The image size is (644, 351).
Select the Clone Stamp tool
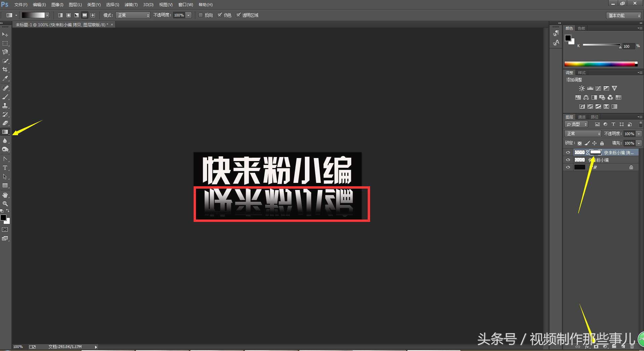tap(5, 105)
